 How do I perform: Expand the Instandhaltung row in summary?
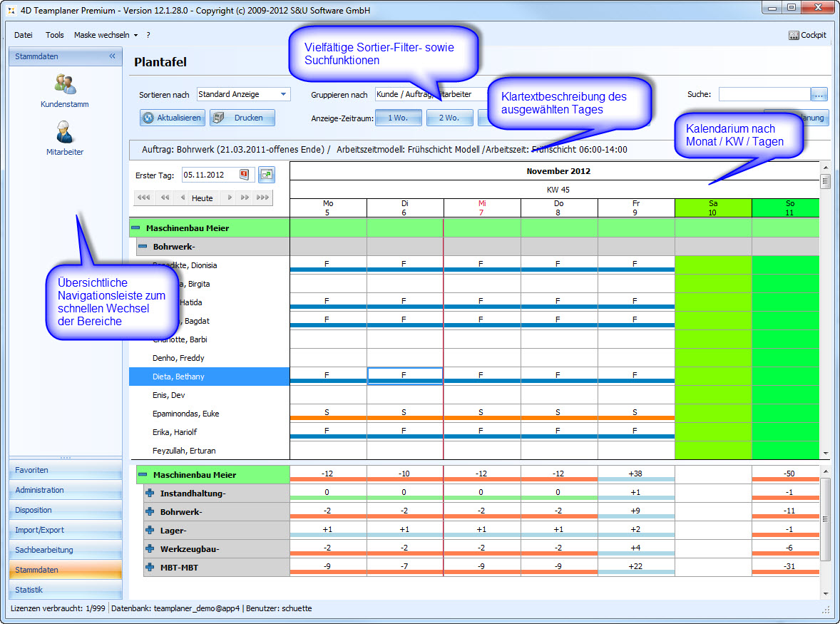click(150, 493)
